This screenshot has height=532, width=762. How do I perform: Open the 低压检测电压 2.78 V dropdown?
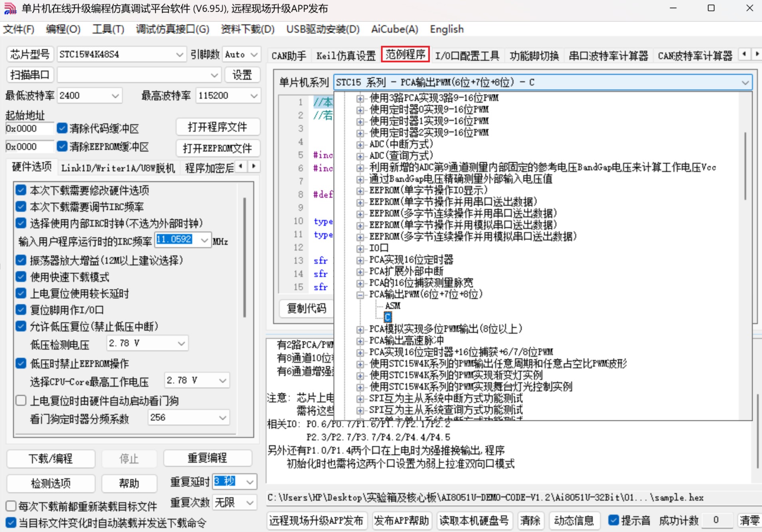pos(147,343)
